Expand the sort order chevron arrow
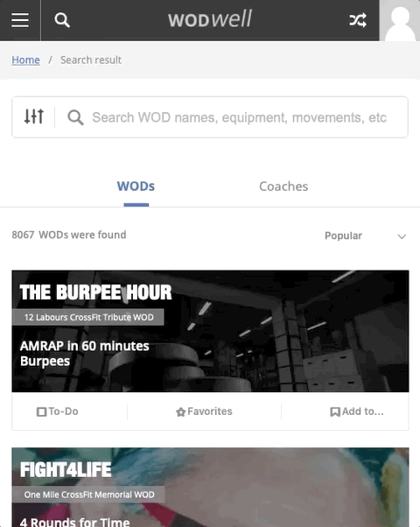 point(402,236)
